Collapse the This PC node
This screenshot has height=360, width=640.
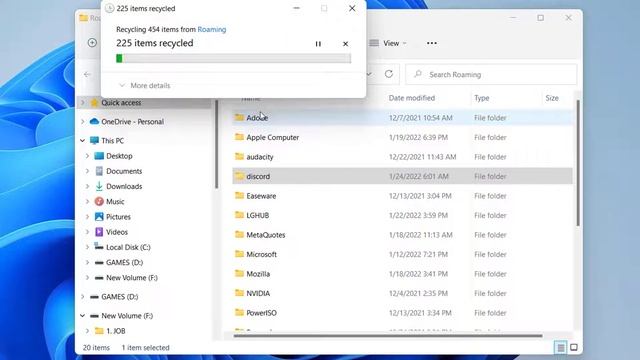[x=82, y=140]
